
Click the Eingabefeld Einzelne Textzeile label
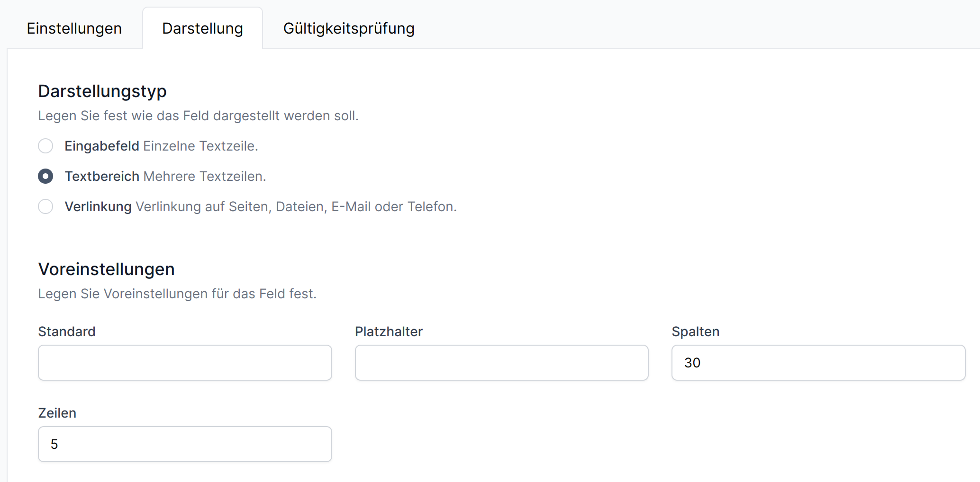pyautogui.click(x=161, y=146)
